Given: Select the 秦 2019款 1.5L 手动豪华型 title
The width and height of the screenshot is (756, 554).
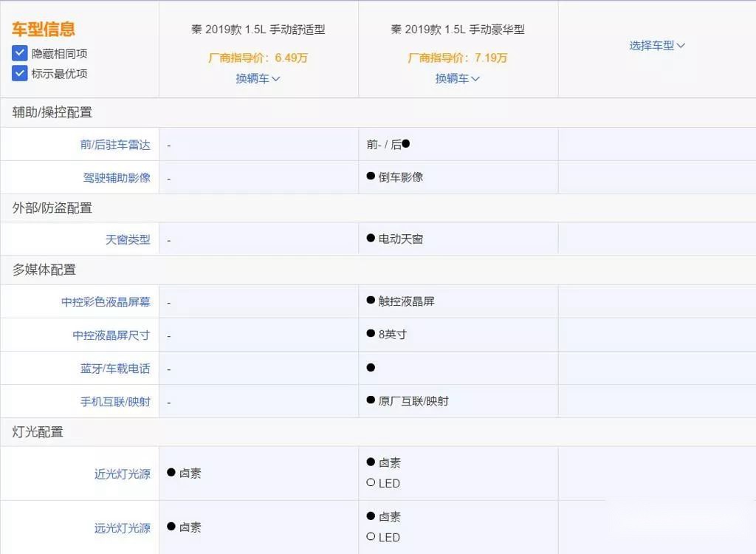Looking at the screenshot, I should click(458, 30).
